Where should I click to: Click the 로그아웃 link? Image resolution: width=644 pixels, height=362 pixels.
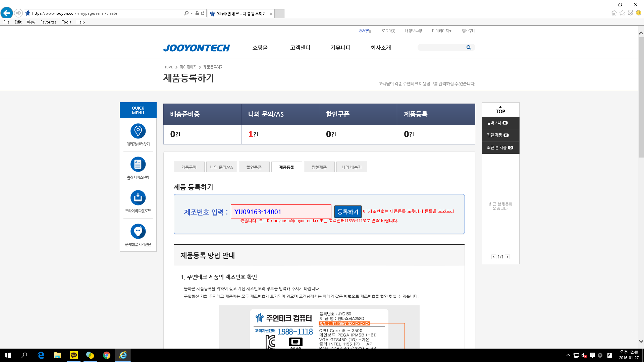click(388, 31)
